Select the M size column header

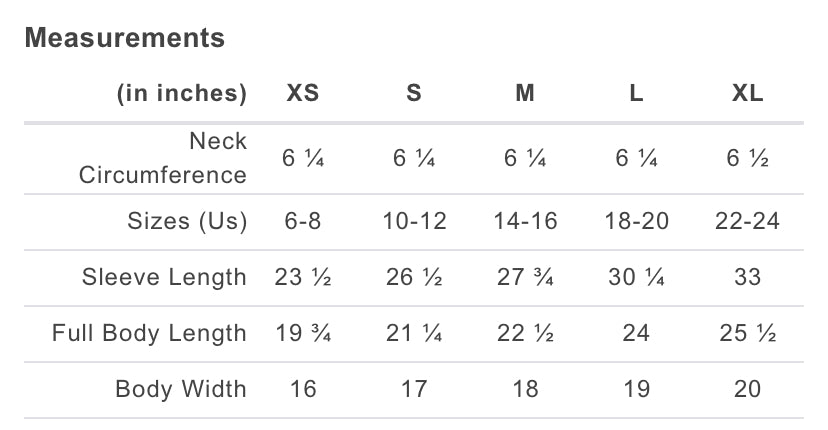pyautogui.click(x=525, y=94)
